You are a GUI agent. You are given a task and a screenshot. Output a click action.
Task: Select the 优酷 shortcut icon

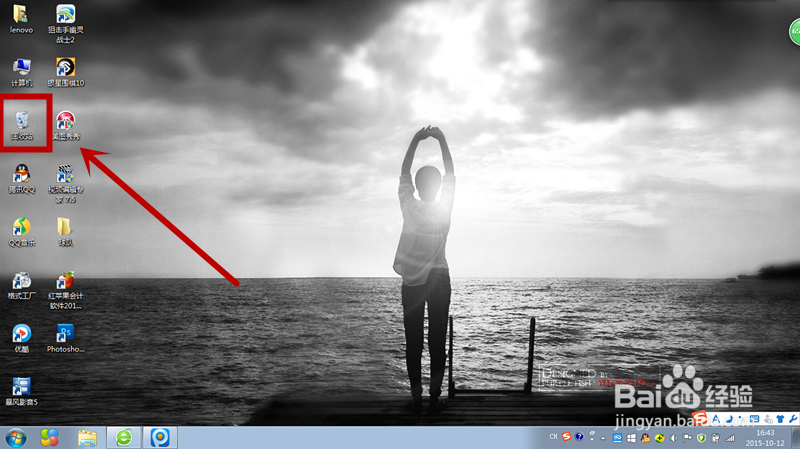pos(21,338)
